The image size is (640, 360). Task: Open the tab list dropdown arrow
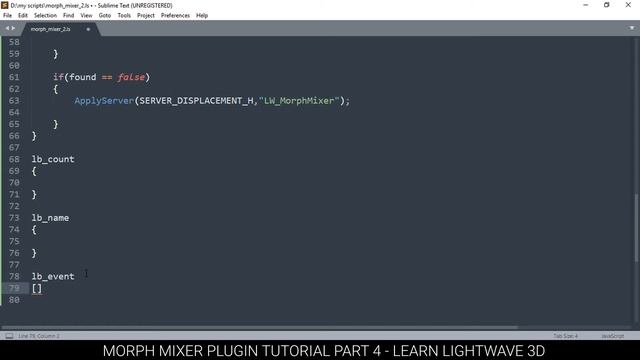(632, 28)
